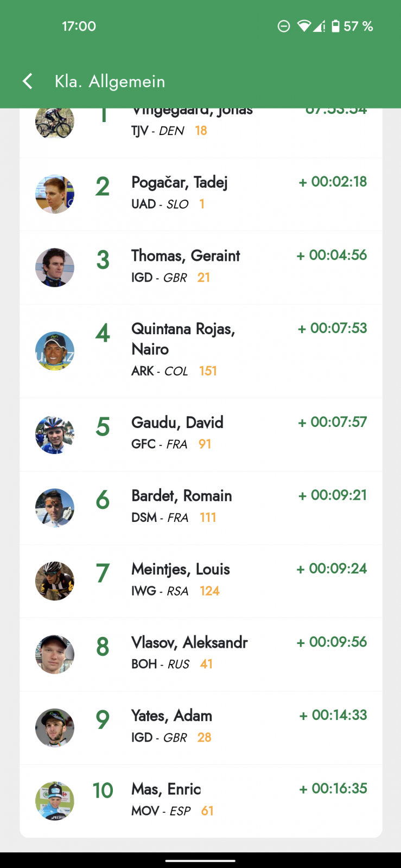Image resolution: width=401 pixels, height=868 pixels.
Task: Tap Enric Mas's time gap + 00:16:35
Action: [333, 788]
